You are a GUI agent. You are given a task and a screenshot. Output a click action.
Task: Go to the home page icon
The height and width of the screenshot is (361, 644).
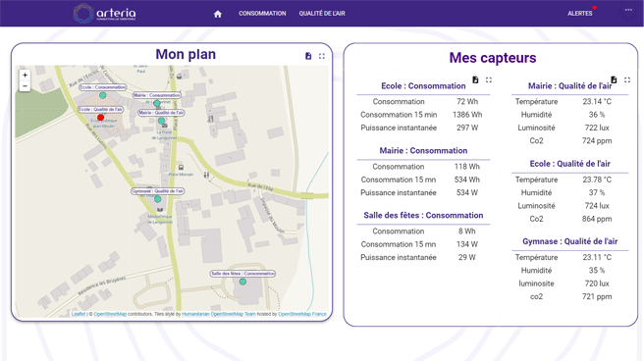point(218,14)
